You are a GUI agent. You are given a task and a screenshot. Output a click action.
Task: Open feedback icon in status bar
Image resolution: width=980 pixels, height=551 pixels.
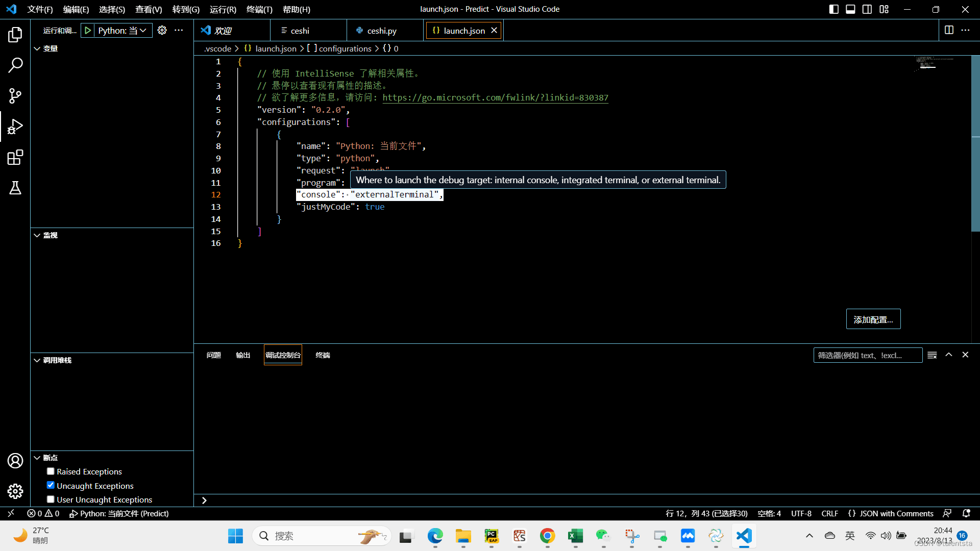pos(947,513)
